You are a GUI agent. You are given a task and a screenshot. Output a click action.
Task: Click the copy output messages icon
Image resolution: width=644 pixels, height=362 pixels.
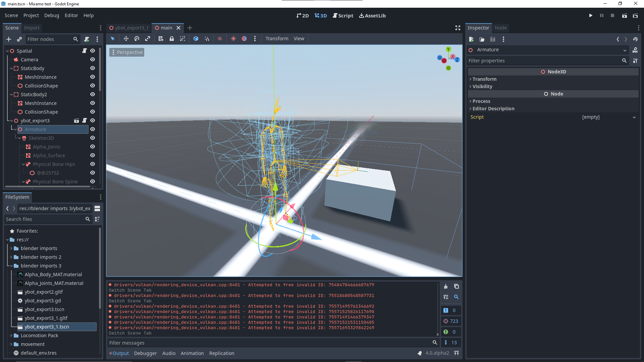pyautogui.click(x=456, y=286)
